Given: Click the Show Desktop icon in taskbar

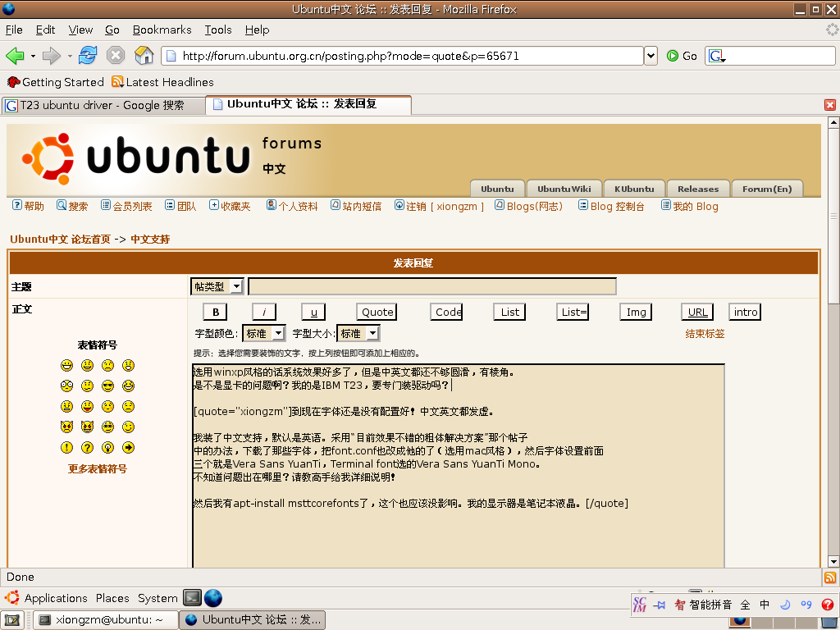Looking at the screenshot, I should click(x=12, y=620).
